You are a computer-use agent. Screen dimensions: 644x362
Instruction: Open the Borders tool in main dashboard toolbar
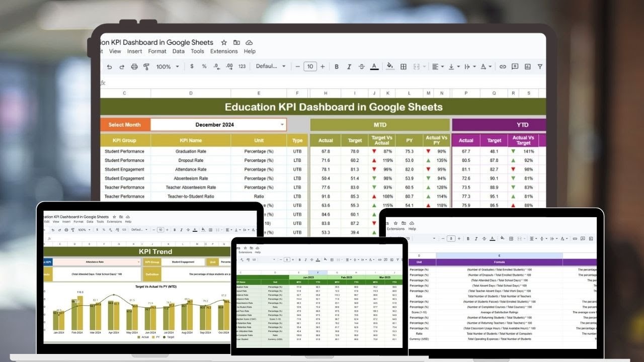coord(404,66)
